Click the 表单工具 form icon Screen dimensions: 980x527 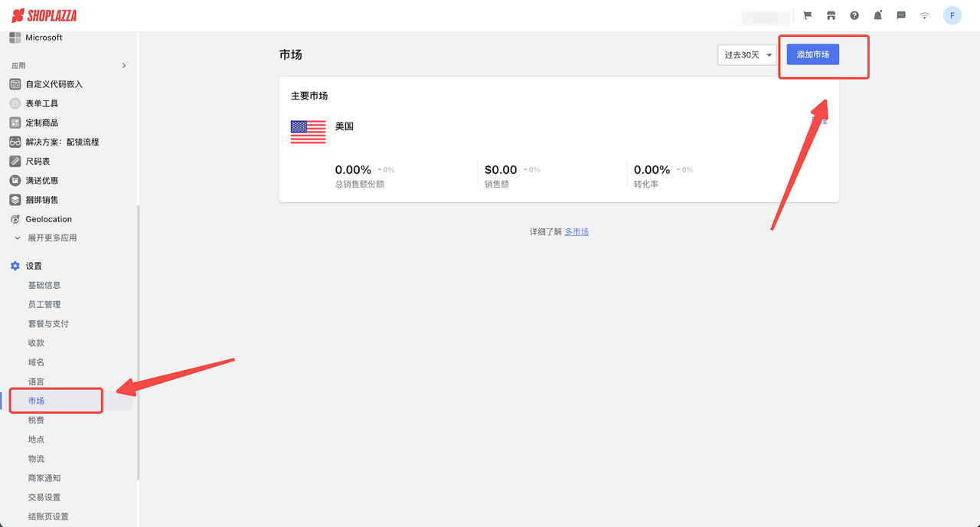click(x=15, y=103)
